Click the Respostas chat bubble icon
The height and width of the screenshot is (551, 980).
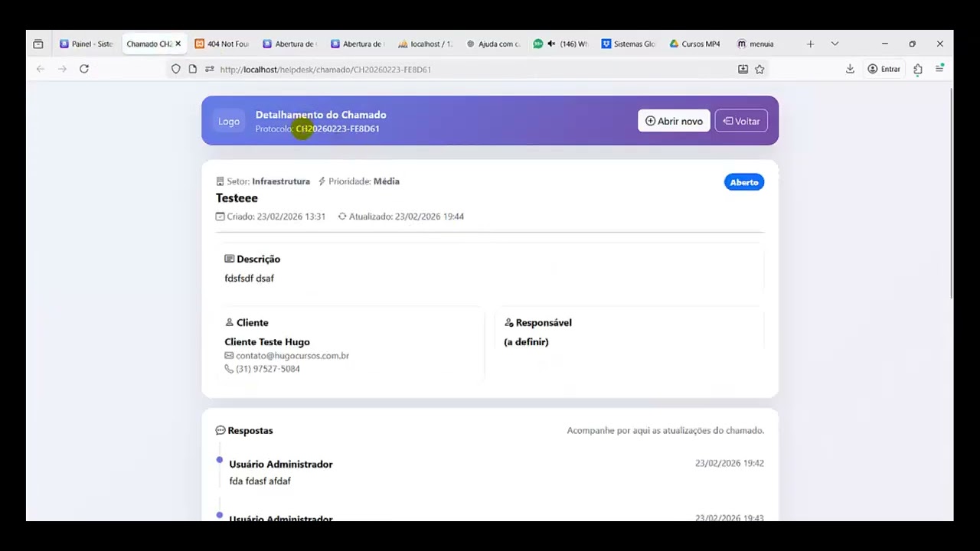pos(220,430)
